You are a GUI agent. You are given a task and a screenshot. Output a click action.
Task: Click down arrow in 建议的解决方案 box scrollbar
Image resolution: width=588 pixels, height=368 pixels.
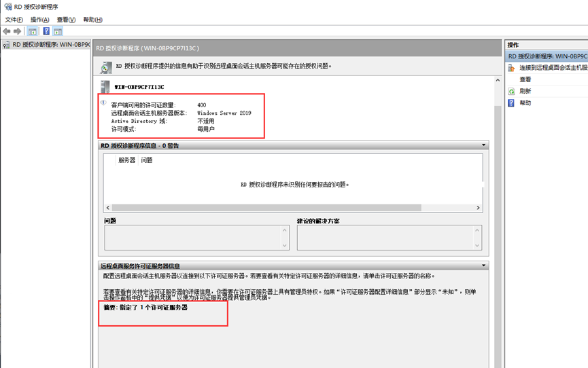(477, 246)
